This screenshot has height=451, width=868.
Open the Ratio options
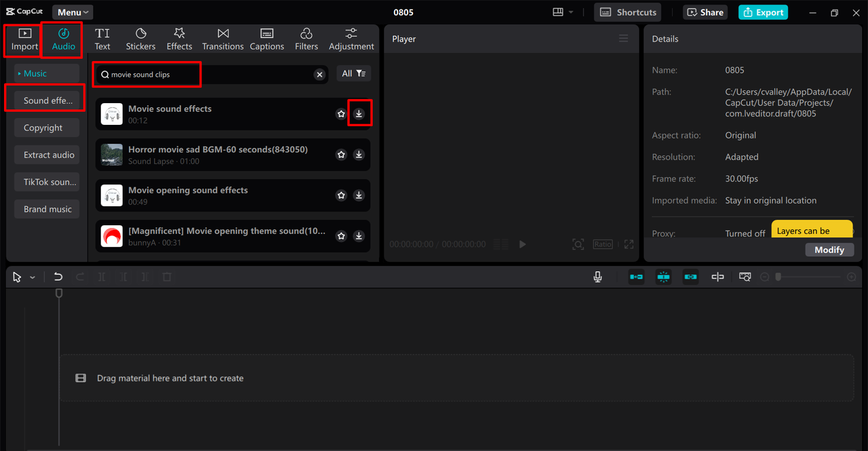pyautogui.click(x=603, y=244)
